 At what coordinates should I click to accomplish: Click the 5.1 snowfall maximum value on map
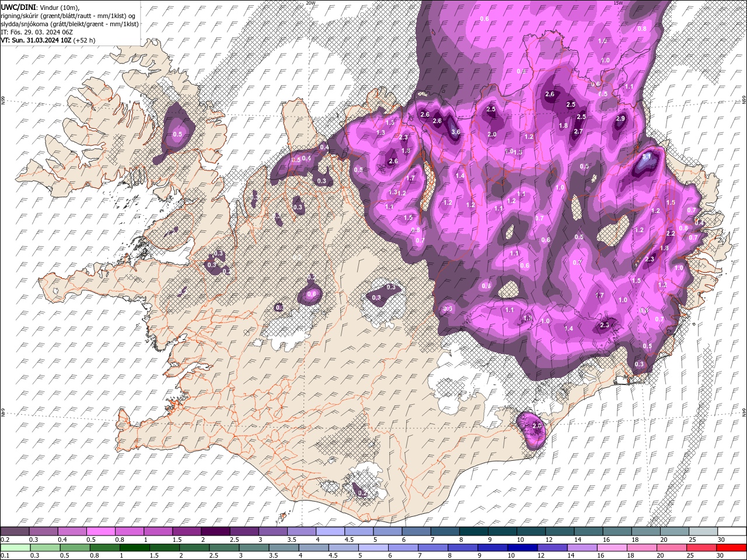click(647, 157)
